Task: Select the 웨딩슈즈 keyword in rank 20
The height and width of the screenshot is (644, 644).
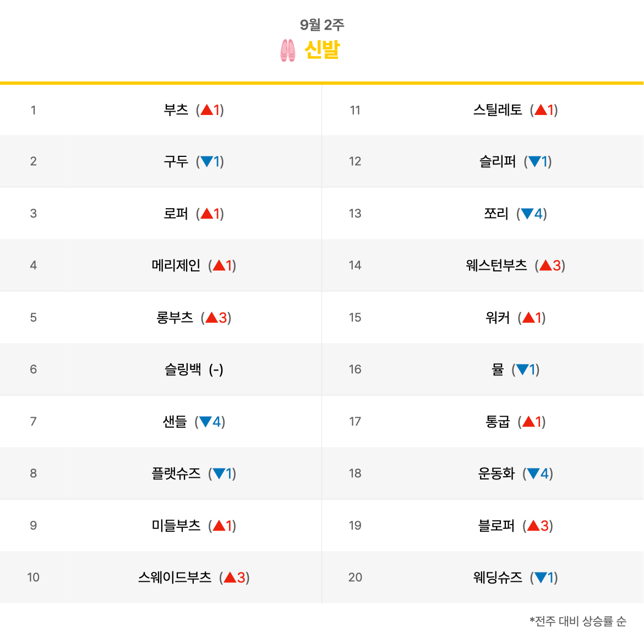Action: (x=498, y=577)
